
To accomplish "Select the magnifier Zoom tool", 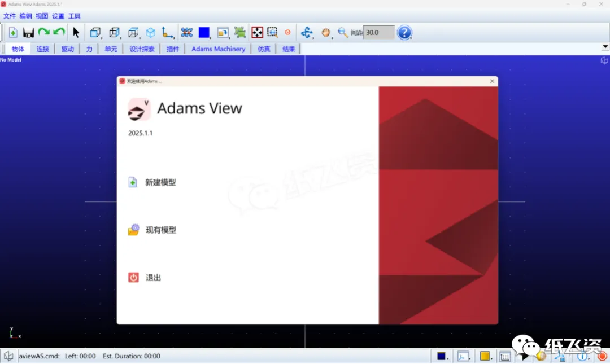I will pos(343,32).
